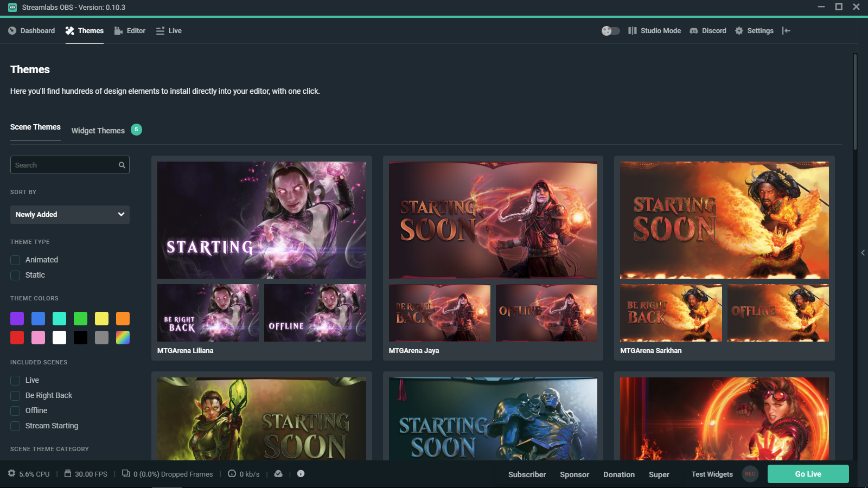Select the Scene Themes tab
Viewport: 868px width, 488px height.
pos(35,127)
